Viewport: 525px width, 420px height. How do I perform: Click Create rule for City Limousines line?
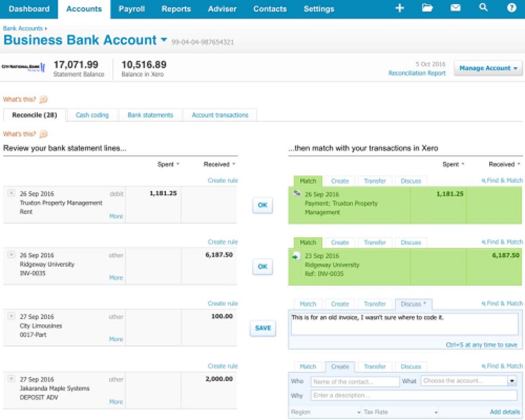[223, 303]
